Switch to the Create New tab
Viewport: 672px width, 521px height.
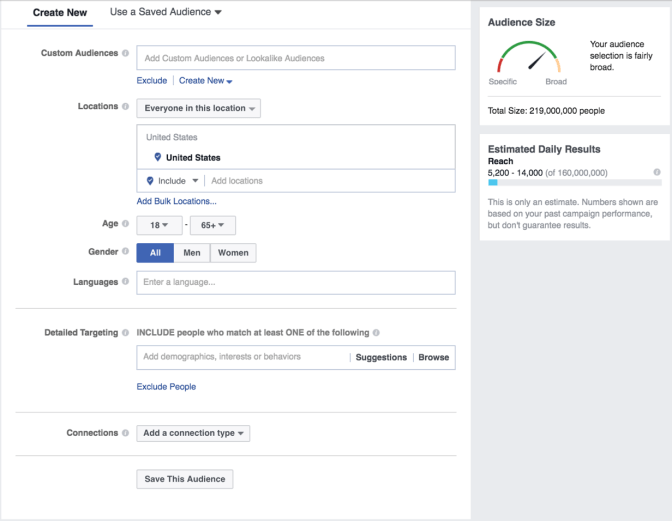click(60, 13)
